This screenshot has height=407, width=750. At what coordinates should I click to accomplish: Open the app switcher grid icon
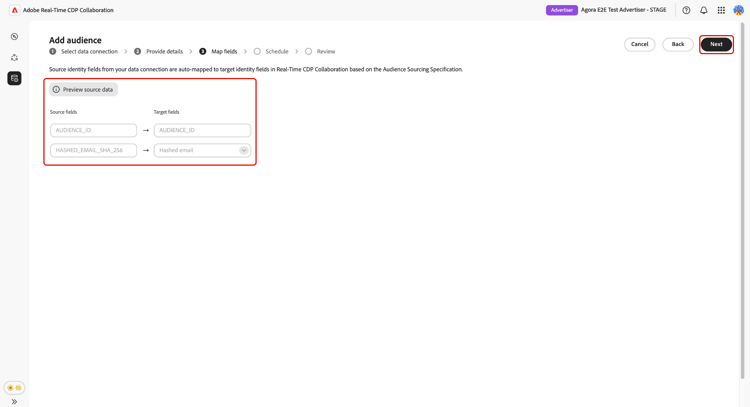tap(721, 10)
